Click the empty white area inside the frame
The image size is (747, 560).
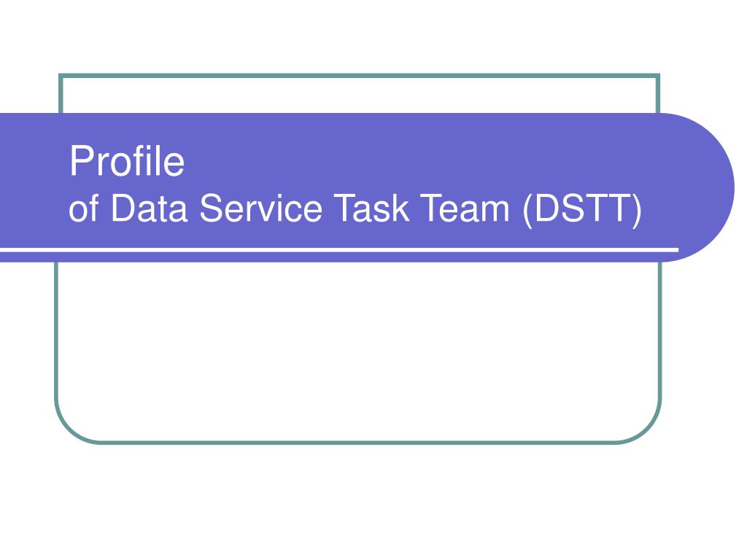coord(358,351)
